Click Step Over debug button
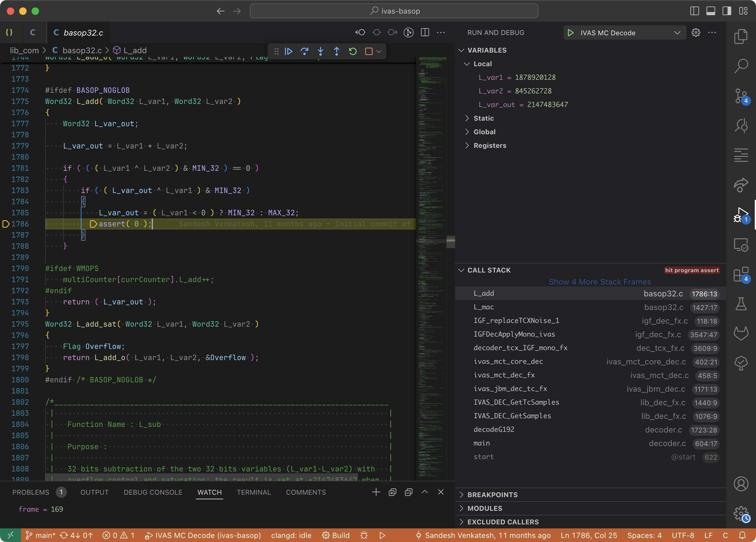This screenshot has height=542, width=756. (304, 51)
